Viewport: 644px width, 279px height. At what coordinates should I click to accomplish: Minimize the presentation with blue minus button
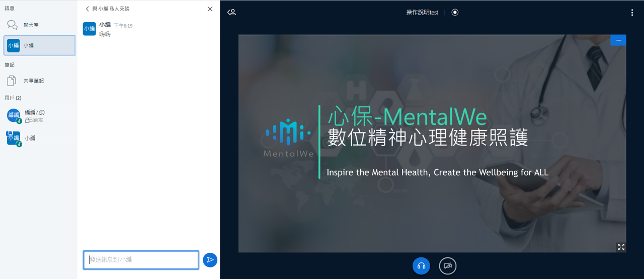point(618,40)
